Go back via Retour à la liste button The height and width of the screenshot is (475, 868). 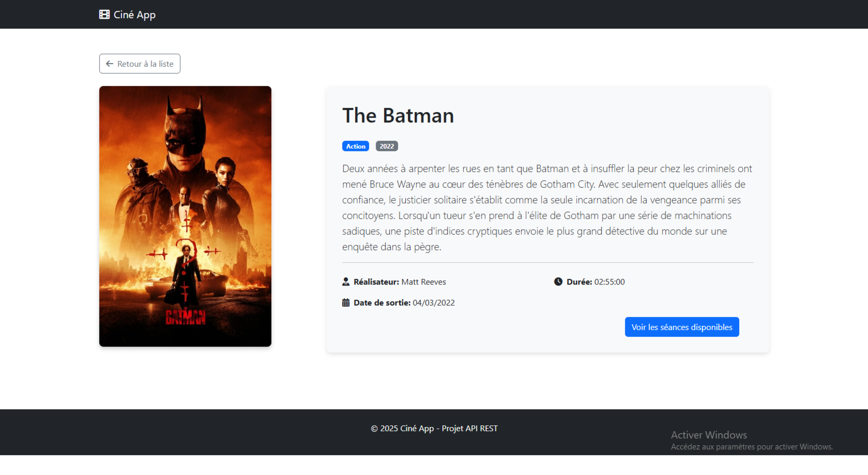click(140, 64)
